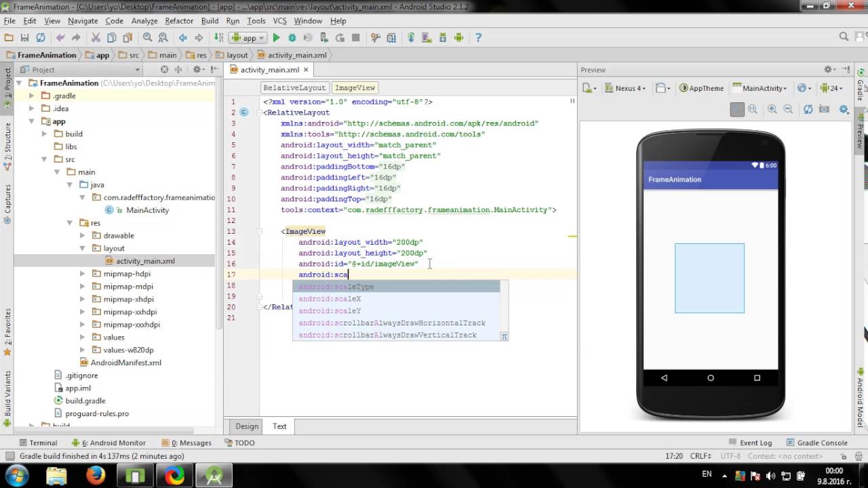
Task: Open the Build menu
Action: 210,21
